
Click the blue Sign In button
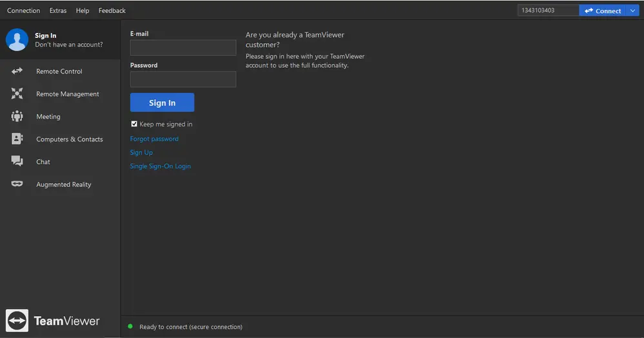[x=162, y=103]
